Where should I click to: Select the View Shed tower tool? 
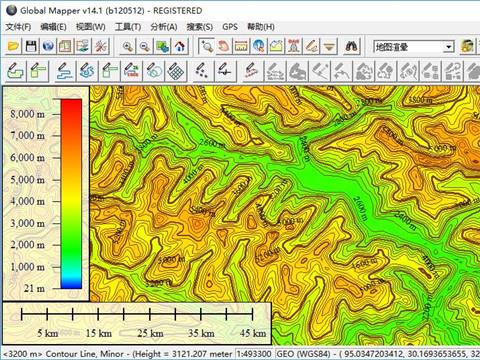294,46
